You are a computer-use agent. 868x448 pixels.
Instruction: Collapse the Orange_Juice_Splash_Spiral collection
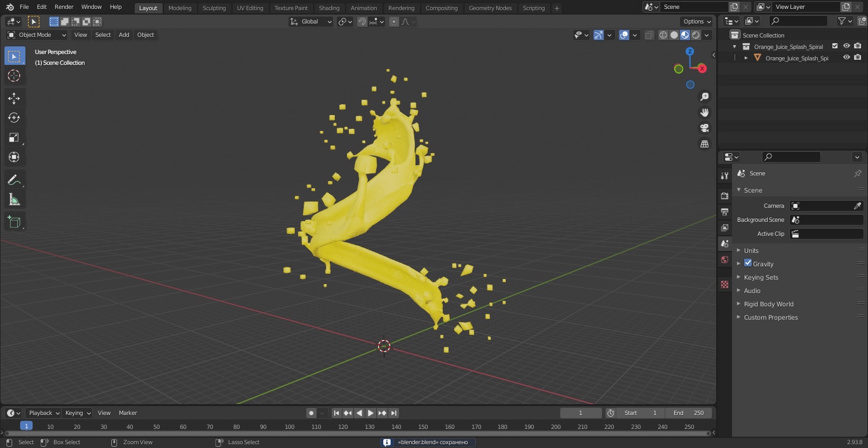(735, 46)
